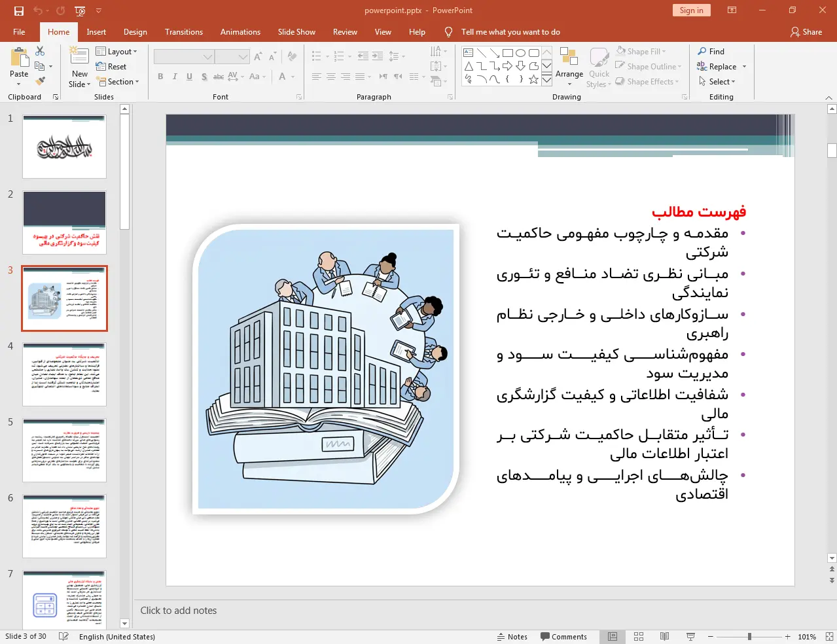Switch to the Slide Show tab

coord(296,32)
